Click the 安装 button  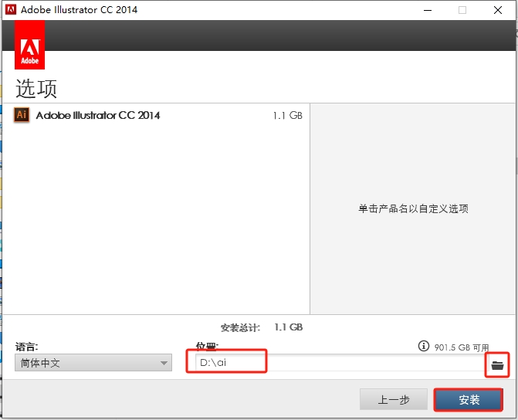click(x=469, y=400)
